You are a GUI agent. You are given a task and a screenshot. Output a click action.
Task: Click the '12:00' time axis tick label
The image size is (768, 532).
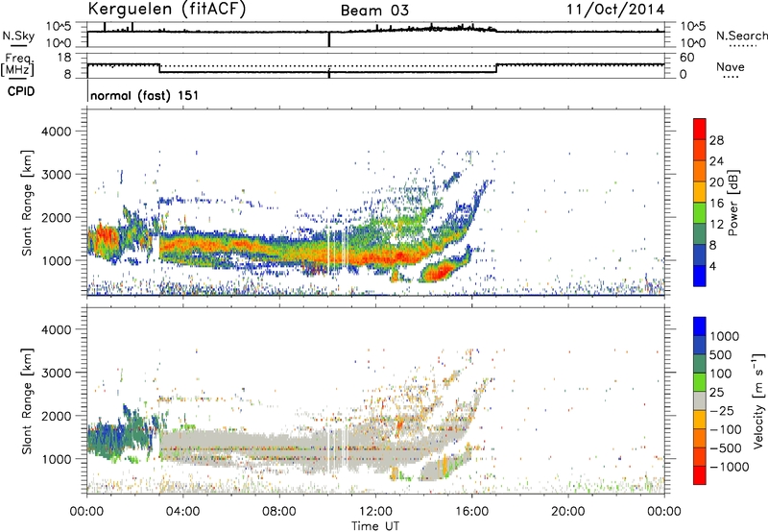coord(375,512)
